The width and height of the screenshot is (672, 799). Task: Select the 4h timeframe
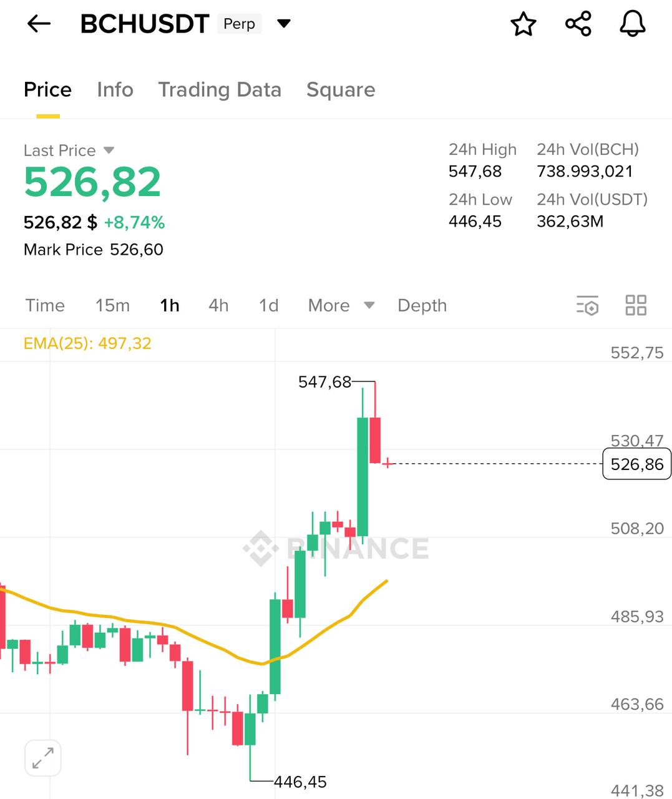[218, 305]
